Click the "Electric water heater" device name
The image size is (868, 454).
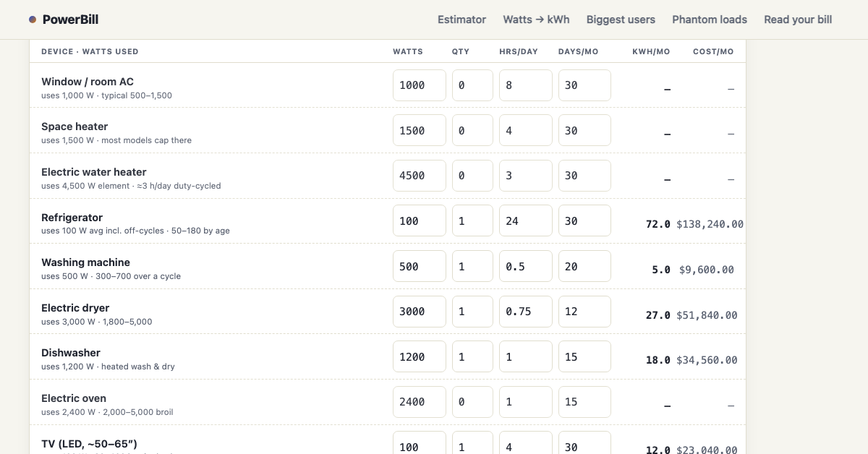(94, 172)
